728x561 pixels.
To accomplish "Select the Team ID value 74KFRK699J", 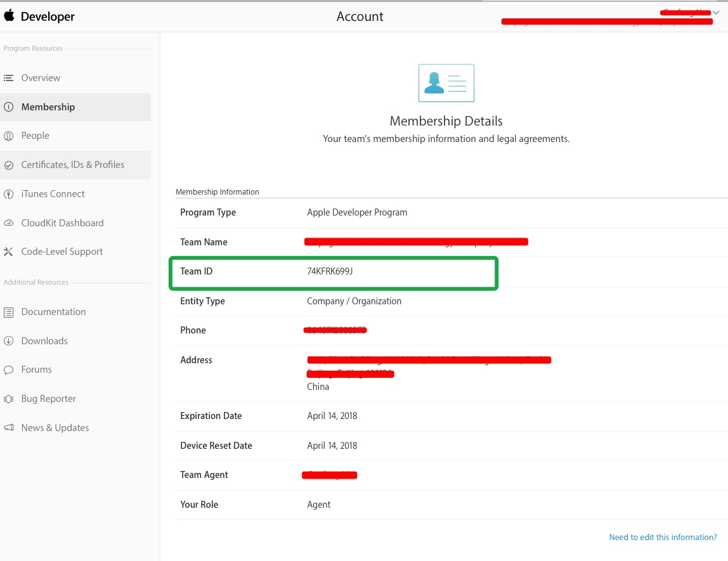I will pos(330,271).
